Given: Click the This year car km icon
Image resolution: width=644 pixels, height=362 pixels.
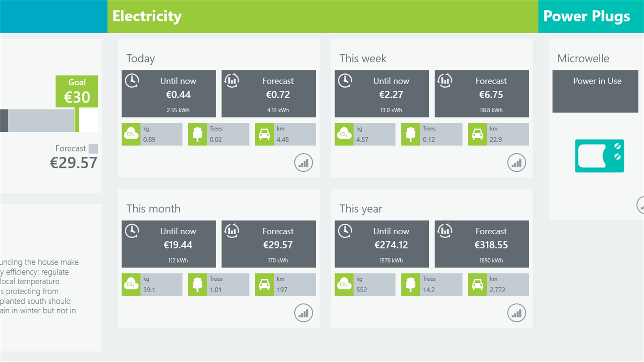Looking at the screenshot, I should pyautogui.click(x=477, y=284).
